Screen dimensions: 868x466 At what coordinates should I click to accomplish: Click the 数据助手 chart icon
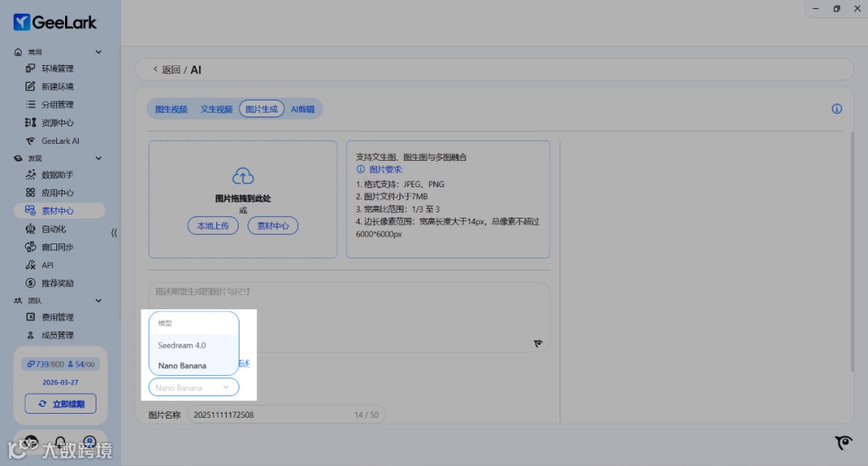[31, 175]
